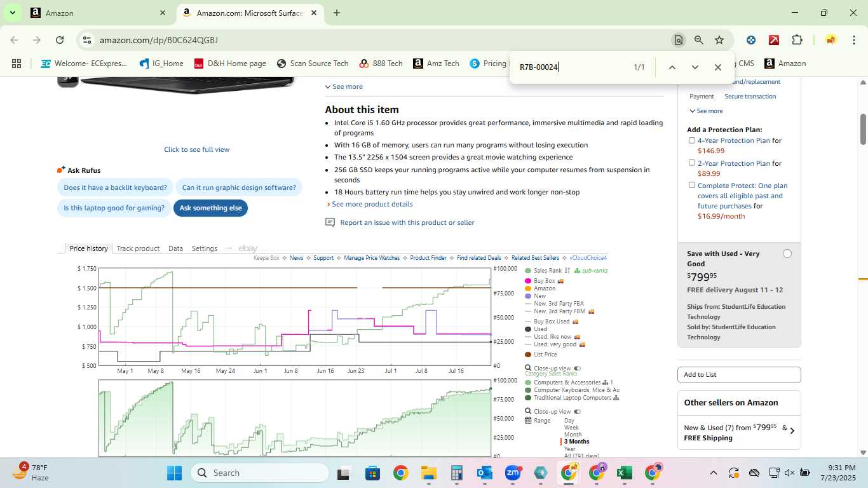Open the IG_Home bookmark
The image size is (868, 488).
coord(161,64)
